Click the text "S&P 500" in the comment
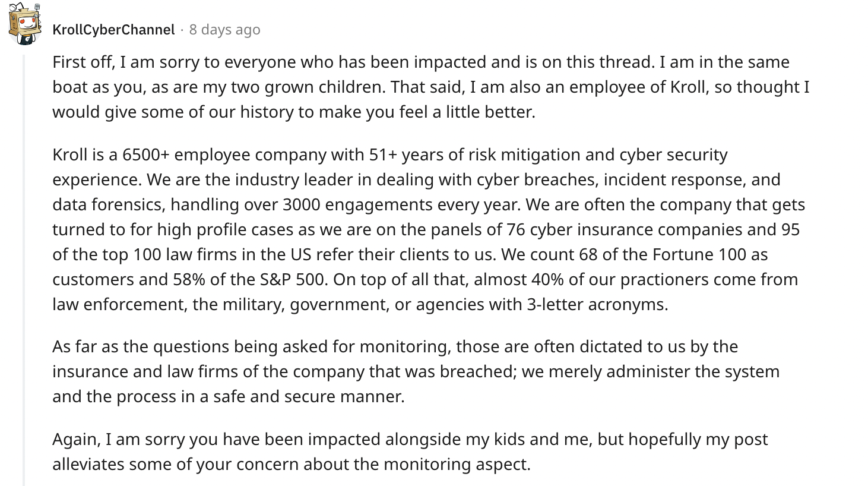 [x=293, y=279]
